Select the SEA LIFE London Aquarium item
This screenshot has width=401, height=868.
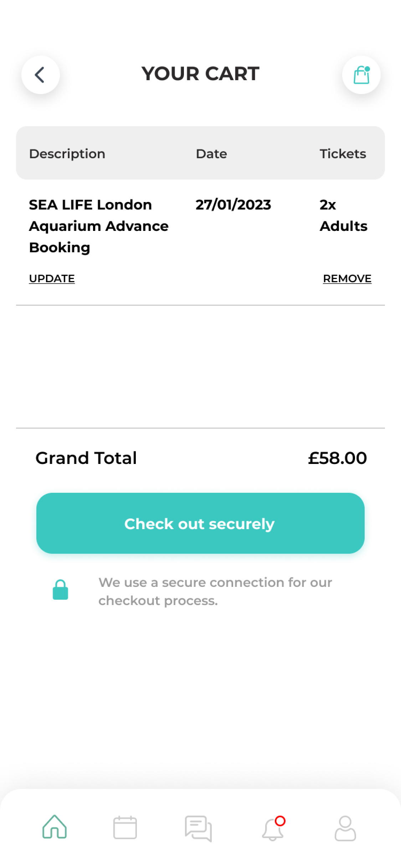click(98, 226)
